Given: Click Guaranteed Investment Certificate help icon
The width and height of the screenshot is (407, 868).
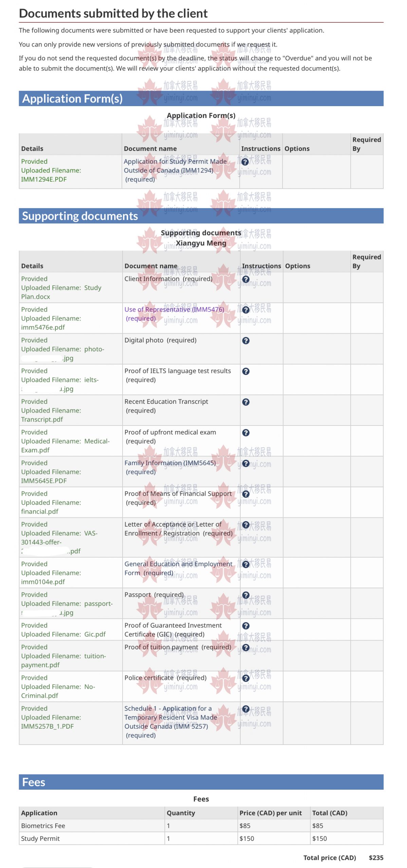Looking at the screenshot, I should [x=246, y=626].
